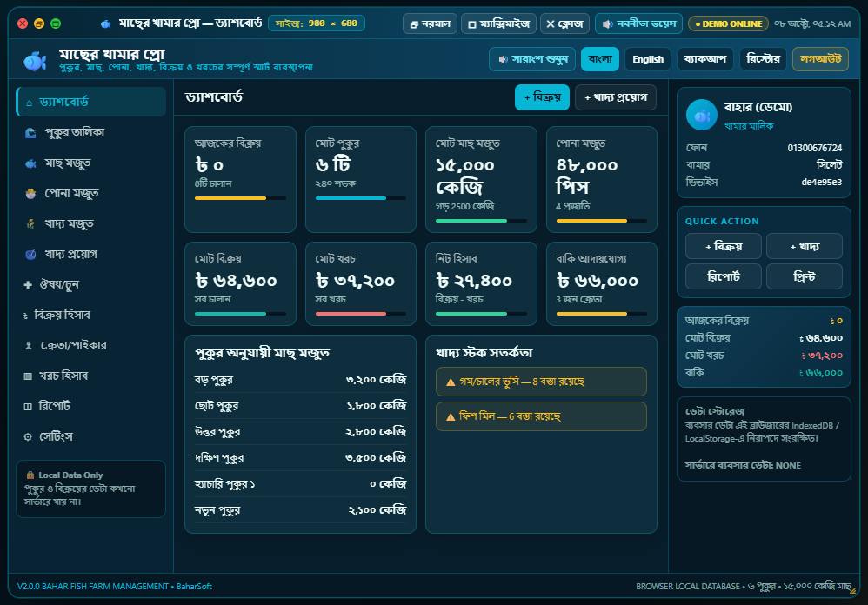Open মাছ মজুত in the sidebar
Viewport: 868px width, 605px height.
[x=90, y=163]
